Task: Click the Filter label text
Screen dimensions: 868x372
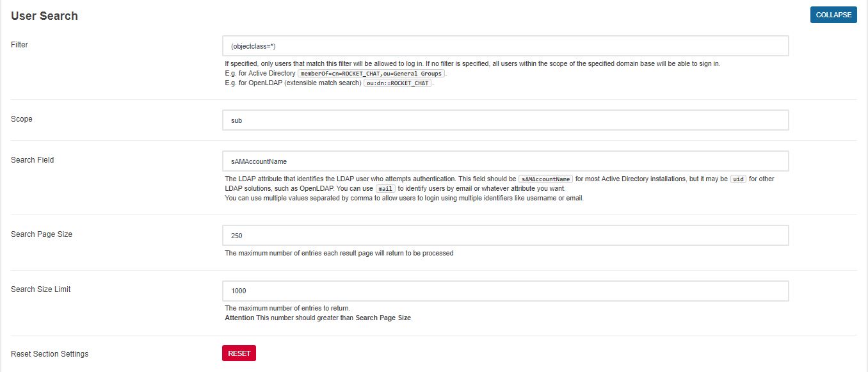Action: click(x=19, y=44)
